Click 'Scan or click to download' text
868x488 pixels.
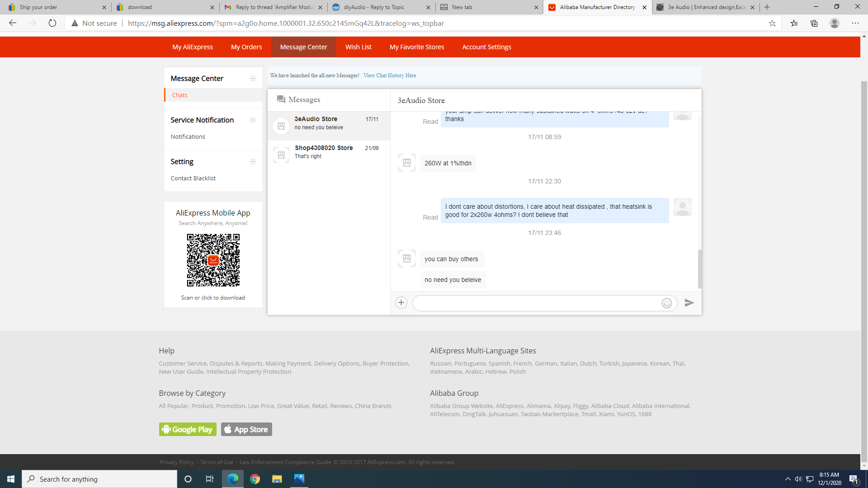pyautogui.click(x=213, y=298)
